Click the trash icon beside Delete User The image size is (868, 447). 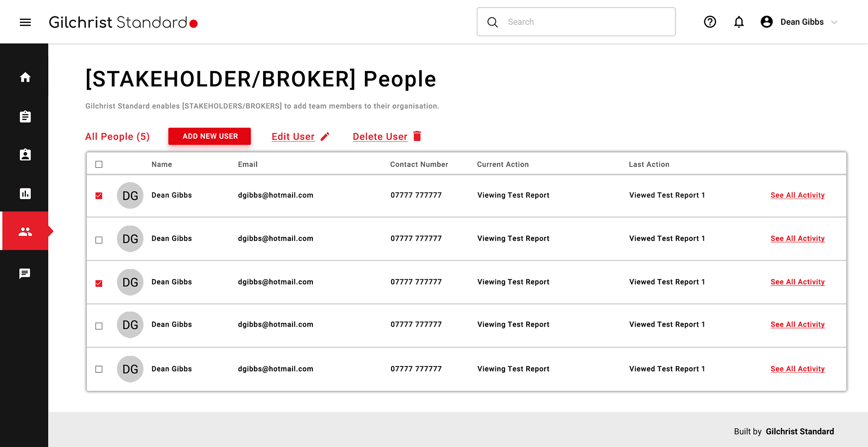coord(417,136)
